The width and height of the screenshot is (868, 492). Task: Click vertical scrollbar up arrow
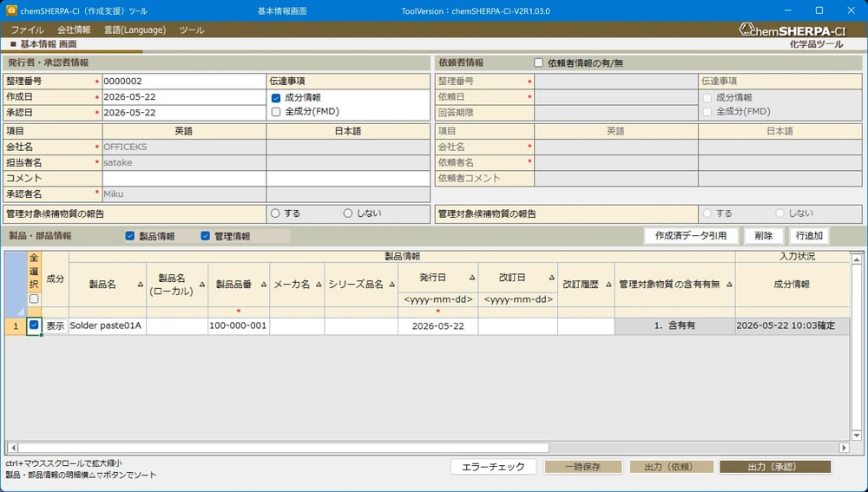point(857,259)
